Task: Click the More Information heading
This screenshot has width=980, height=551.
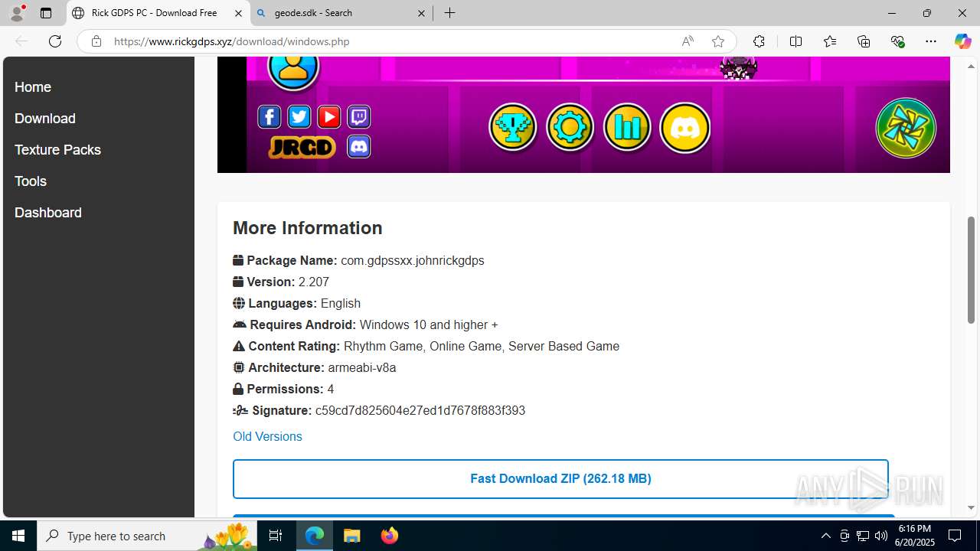Action: 308,228
